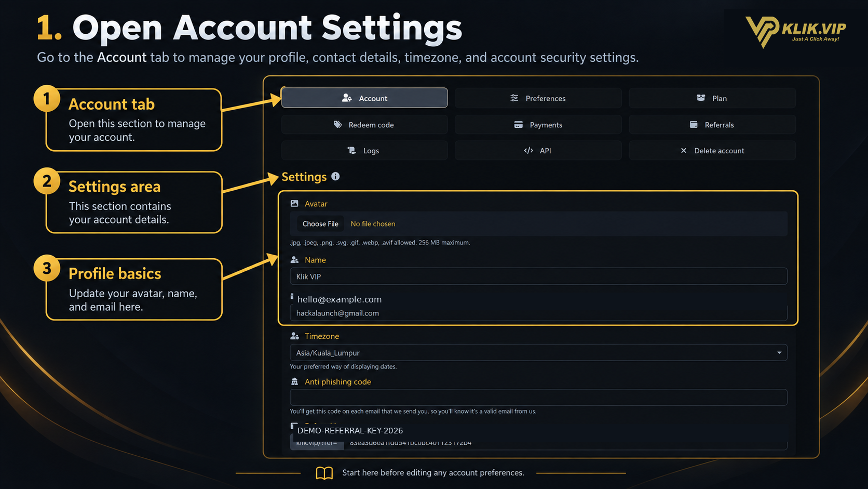868x489 pixels.
Task: Open the API tab
Action: coord(538,150)
